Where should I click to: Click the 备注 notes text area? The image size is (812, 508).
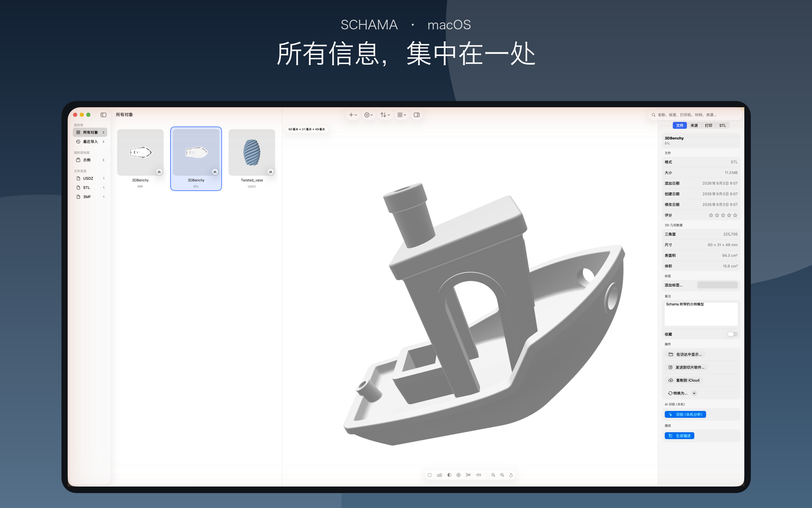701,314
